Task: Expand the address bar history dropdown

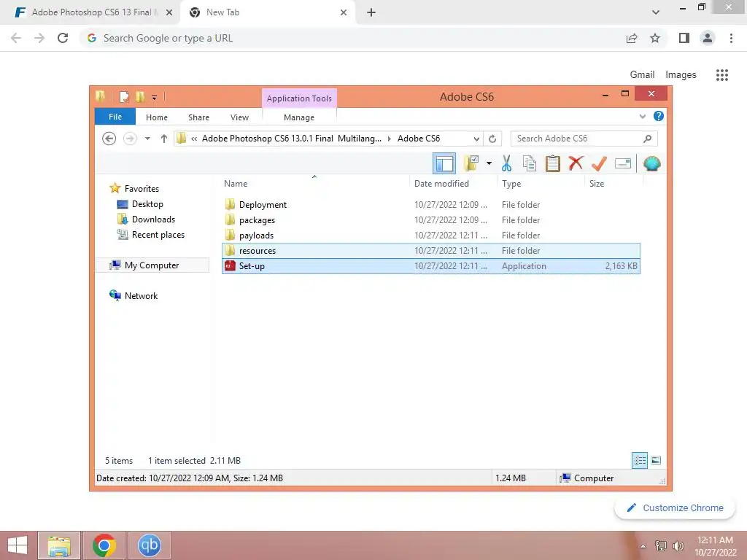Action: [x=476, y=139]
